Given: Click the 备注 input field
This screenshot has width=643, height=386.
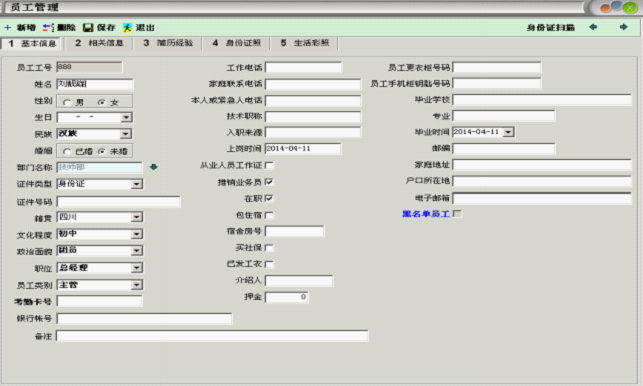Looking at the screenshot, I should click(x=212, y=336).
